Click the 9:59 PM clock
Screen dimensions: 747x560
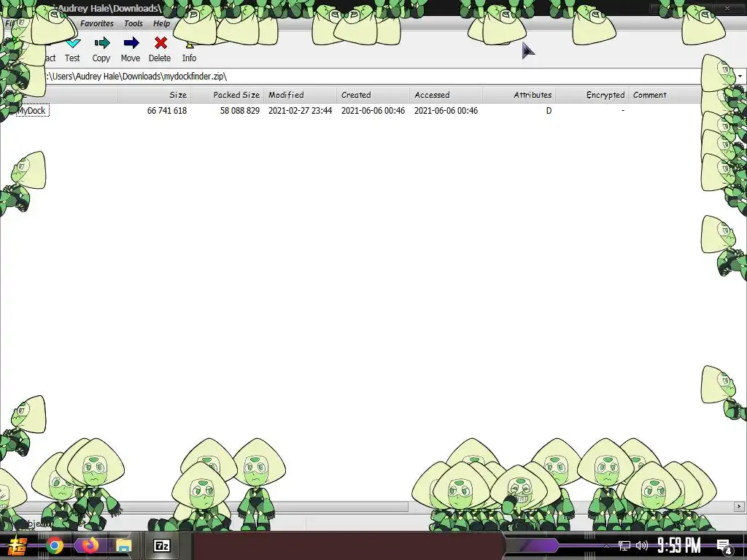(x=679, y=545)
